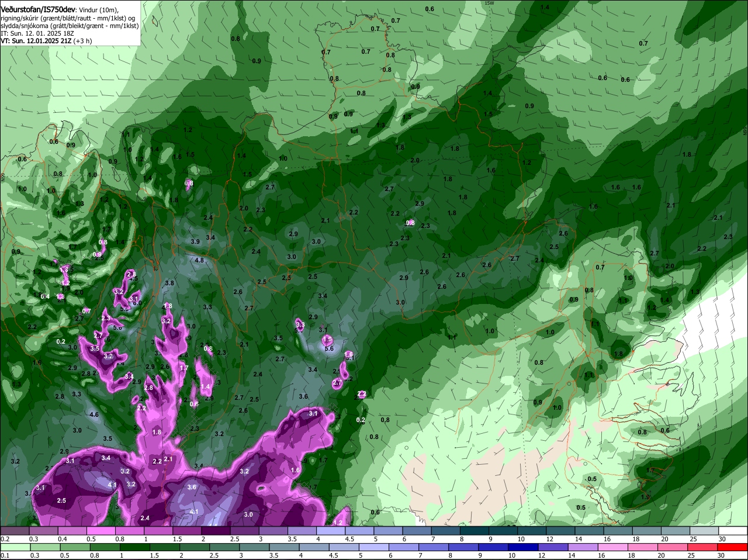The width and height of the screenshot is (748, 560).
Task: Pick the dark teal 9 swatch in upper legend
Action: point(503,531)
